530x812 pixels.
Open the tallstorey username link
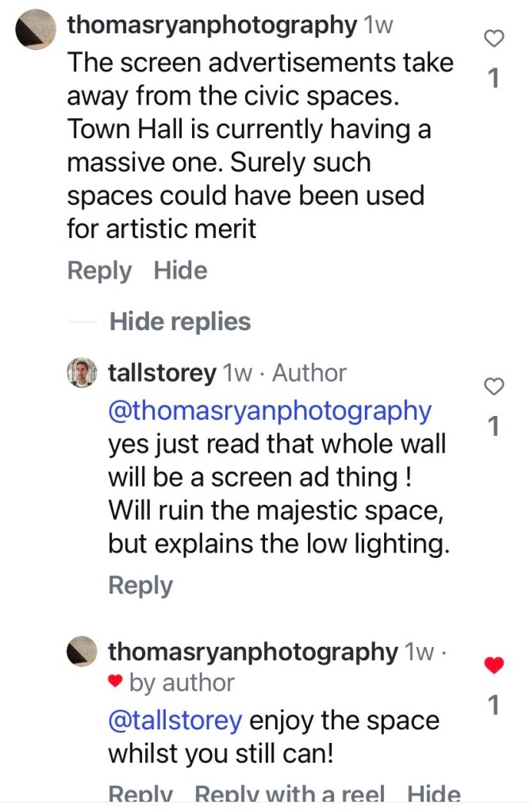(162, 373)
